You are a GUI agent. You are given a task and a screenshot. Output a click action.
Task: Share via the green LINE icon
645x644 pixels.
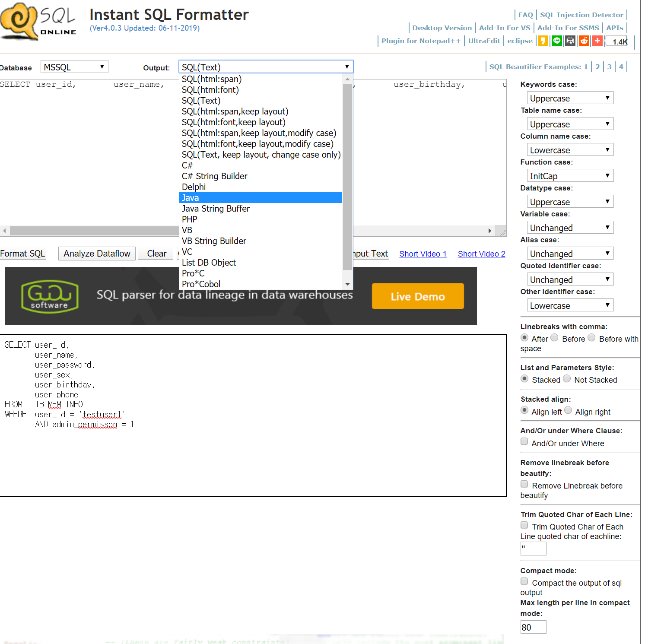pyautogui.click(x=557, y=41)
